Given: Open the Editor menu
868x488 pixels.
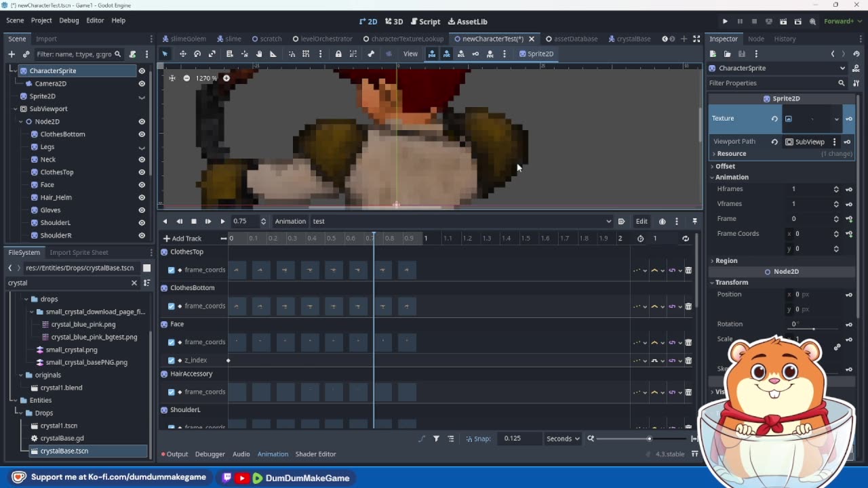Looking at the screenshot, I should click(95, 20).
